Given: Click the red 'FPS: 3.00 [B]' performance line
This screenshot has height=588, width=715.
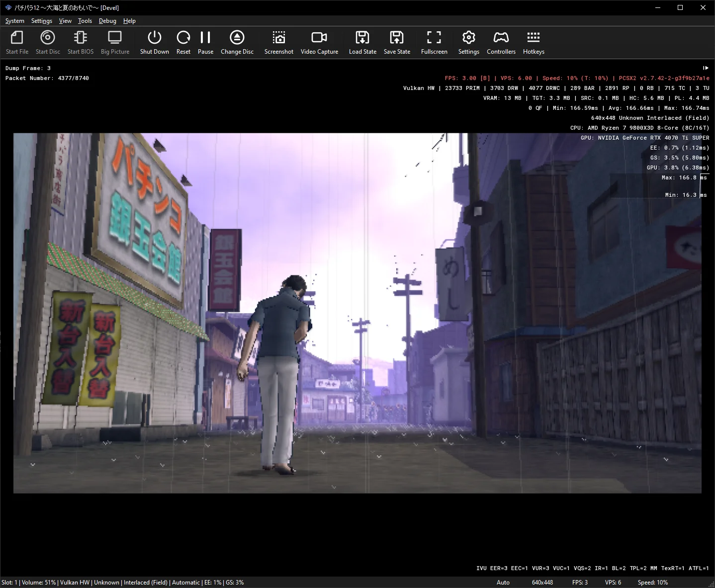Looking at the screenshot, I should [x=577, y=78].
